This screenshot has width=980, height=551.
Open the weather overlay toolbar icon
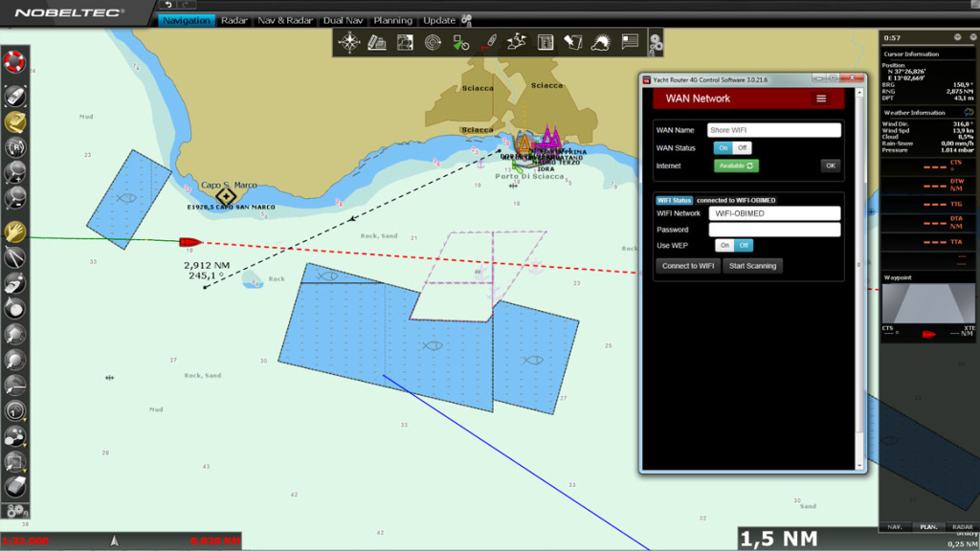[x=600, y=42]
